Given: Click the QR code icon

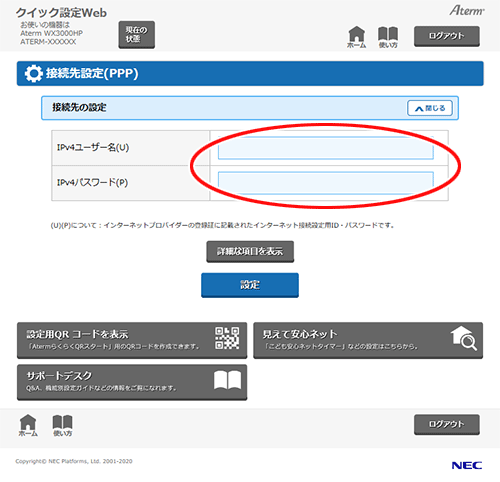Looking at the screenshot, I should click(x=227, y=338).
